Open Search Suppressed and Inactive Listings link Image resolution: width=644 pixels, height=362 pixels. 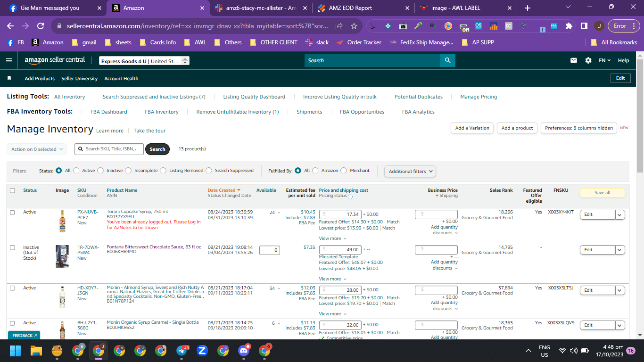(154, 97)
